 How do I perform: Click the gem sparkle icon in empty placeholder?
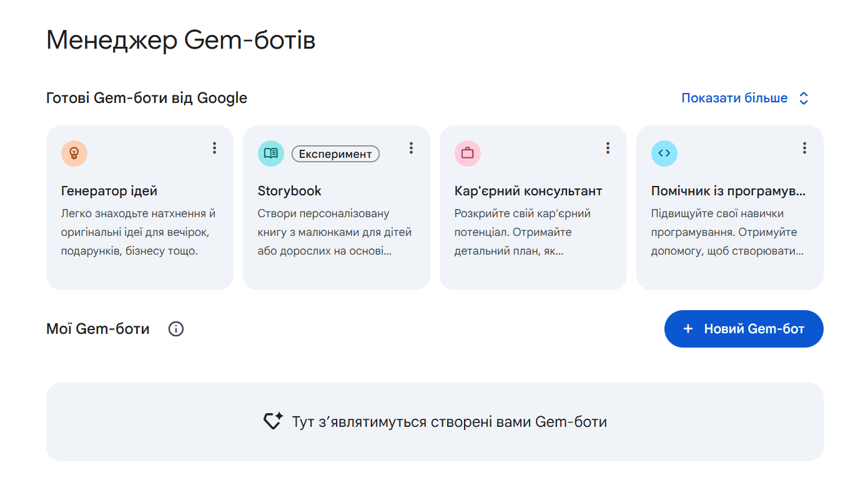[273, 421]
